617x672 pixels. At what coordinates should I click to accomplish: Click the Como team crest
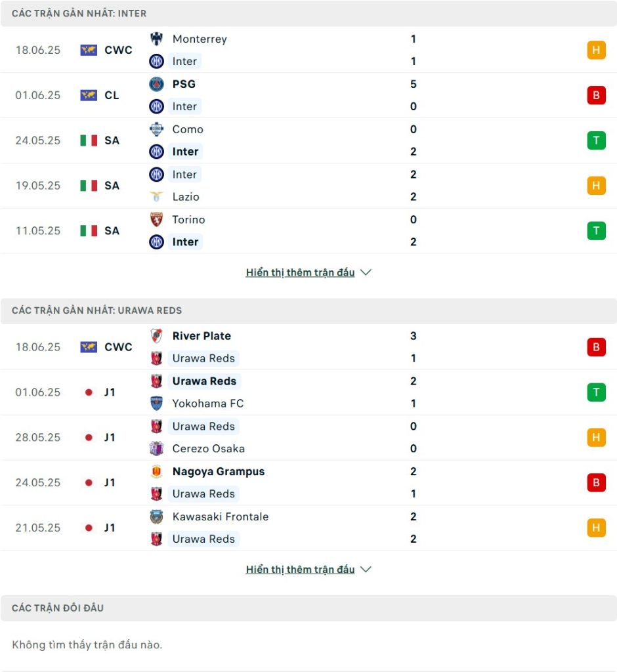click(x=156, y=129)
